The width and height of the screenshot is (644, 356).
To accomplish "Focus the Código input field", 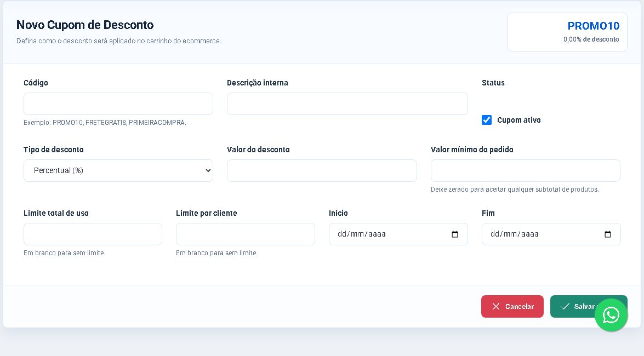I will [118, 104].
